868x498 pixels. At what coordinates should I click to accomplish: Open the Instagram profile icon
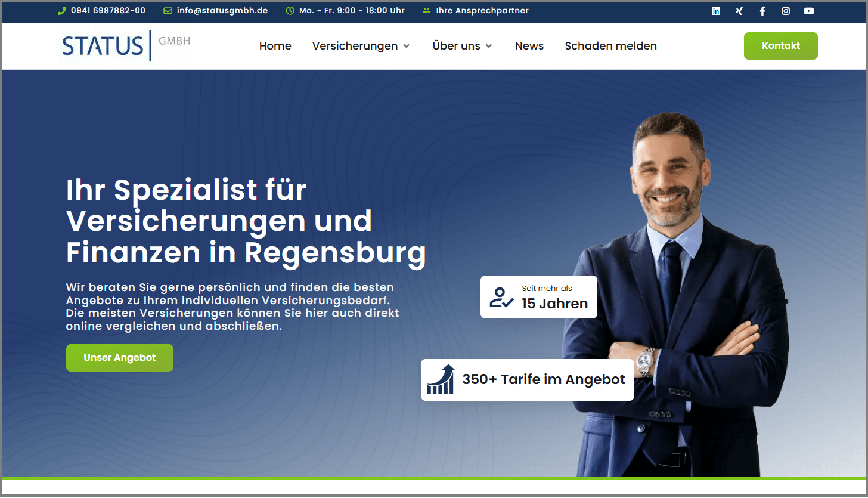tap(786, 11)
